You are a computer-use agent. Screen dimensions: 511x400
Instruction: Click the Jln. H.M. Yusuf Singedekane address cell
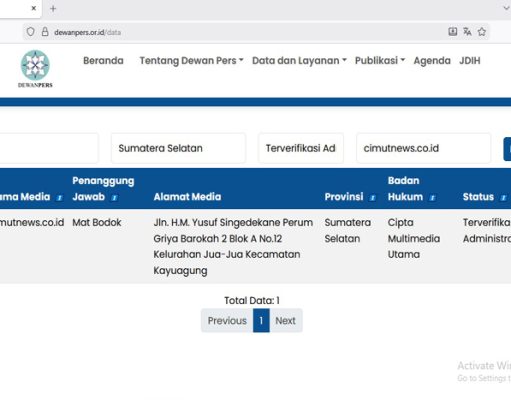point(233,246)
